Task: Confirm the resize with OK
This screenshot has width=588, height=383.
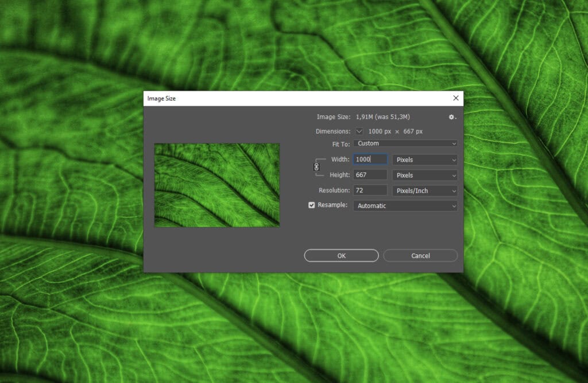Action: click(341, 256)
